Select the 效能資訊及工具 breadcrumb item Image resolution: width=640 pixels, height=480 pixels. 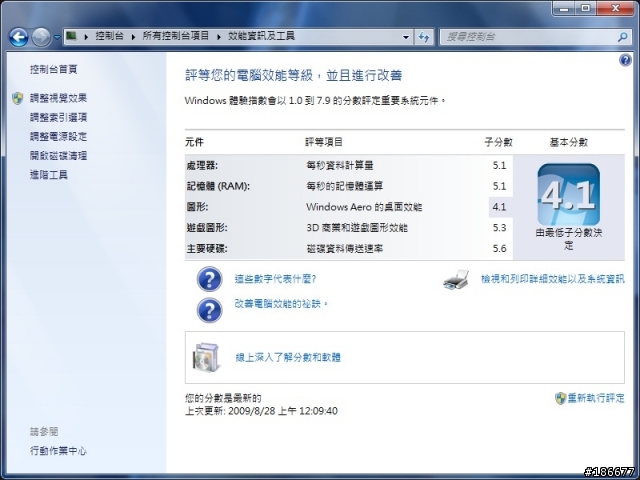click(x=261, y=36)
